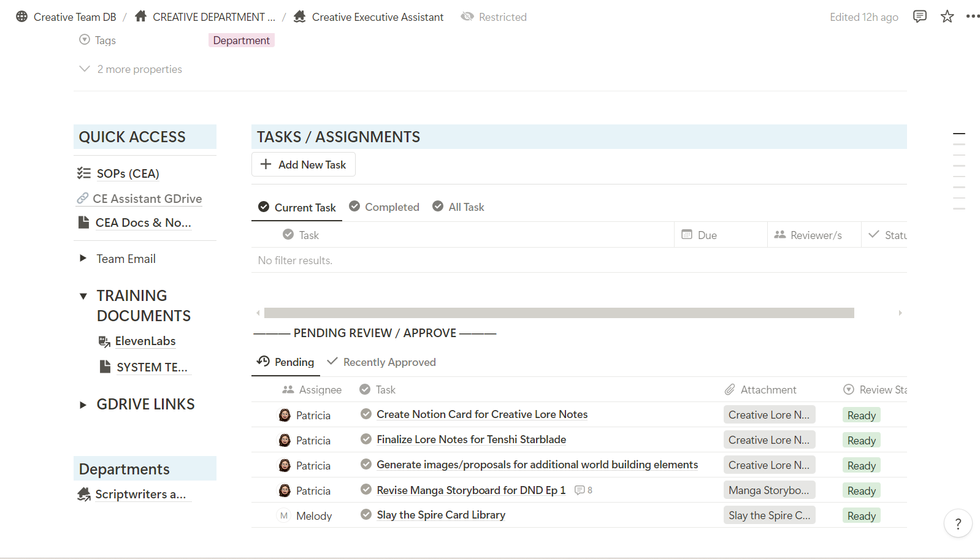980x559 pixels.
Task: Click the Tags property icon
Action: coord(85,40)
